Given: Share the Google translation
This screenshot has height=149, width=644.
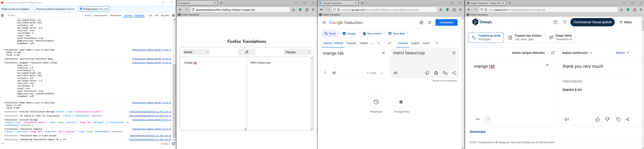Looking at the screenshot, I should (x=454, y=73).
